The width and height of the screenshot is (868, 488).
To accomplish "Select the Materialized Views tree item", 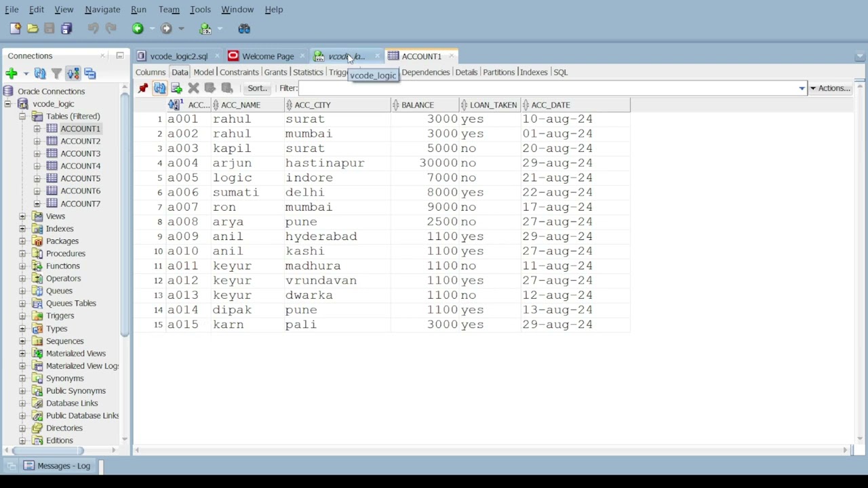I will pyautogui.click(x=76, y=353).
